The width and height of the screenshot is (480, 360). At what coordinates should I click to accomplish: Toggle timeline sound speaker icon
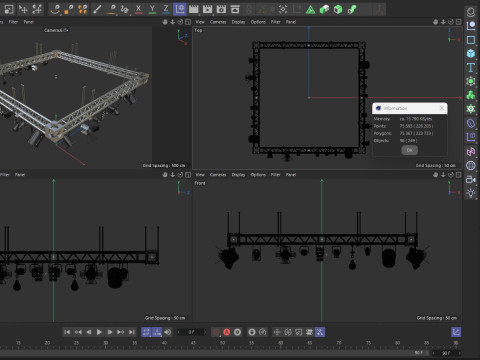click(168, 332)
